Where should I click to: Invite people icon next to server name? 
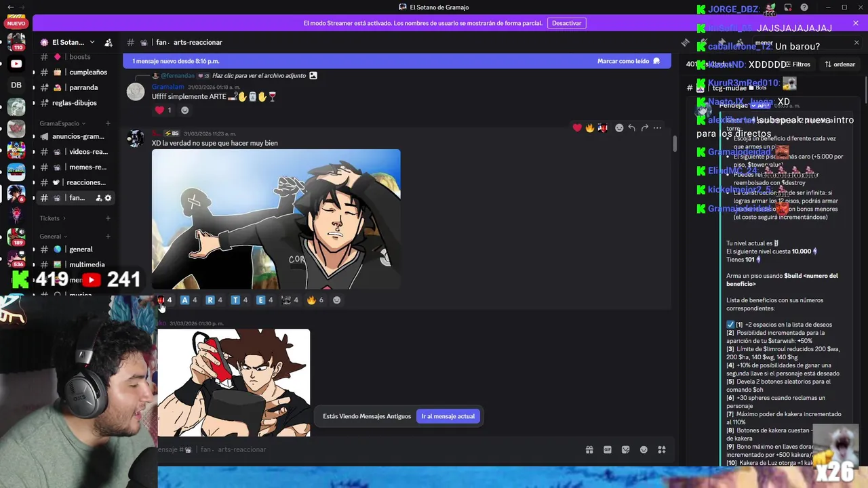tap(108, 42)
